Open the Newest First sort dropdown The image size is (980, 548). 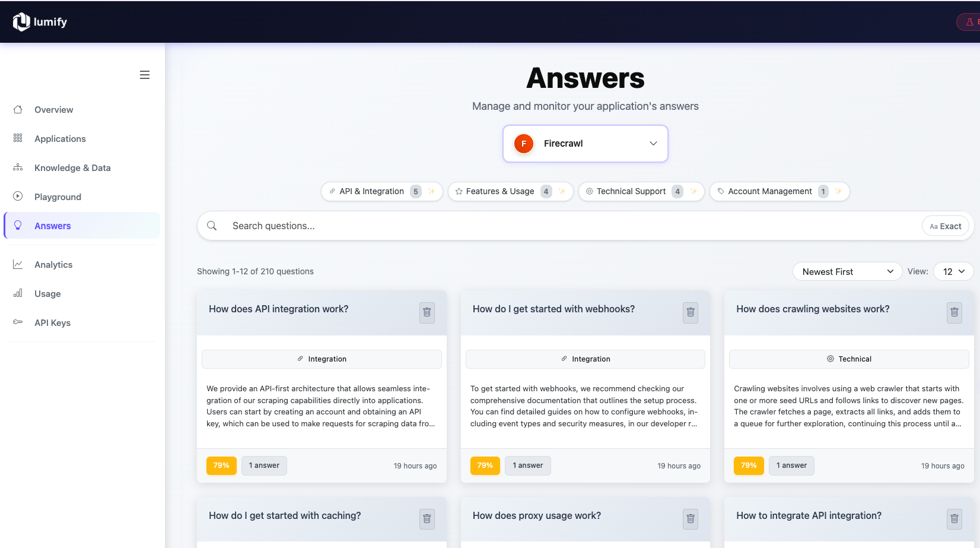click(847, 271)
